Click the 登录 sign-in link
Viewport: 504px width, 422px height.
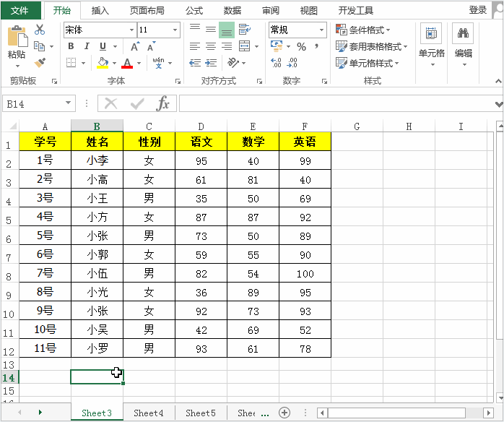(477, 10)
